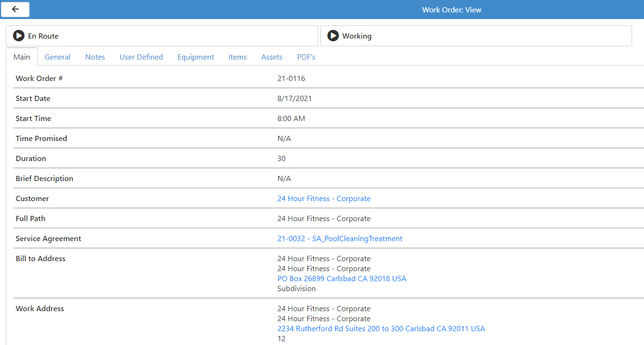Open service agreement 21-0032 link

340,239
